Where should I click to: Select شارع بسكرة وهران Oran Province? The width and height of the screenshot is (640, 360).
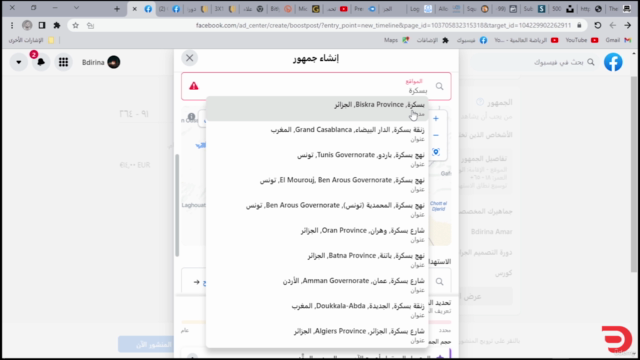point(317,235)
